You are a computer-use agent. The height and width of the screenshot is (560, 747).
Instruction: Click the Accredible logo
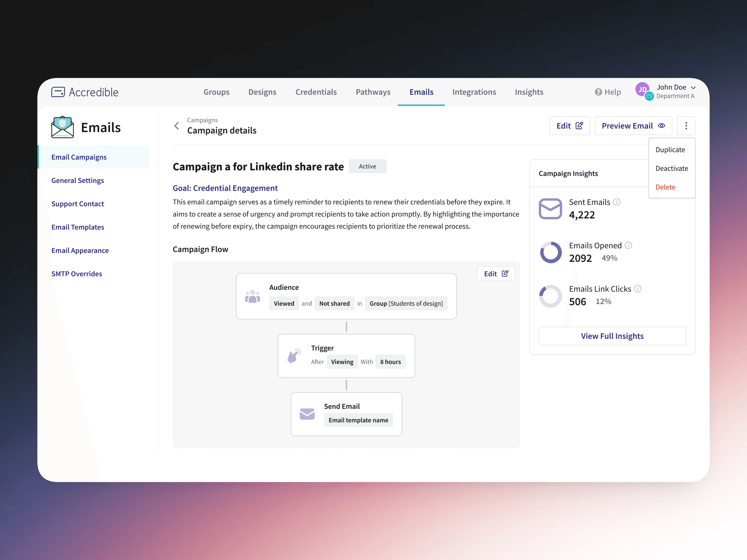[85, 92]
